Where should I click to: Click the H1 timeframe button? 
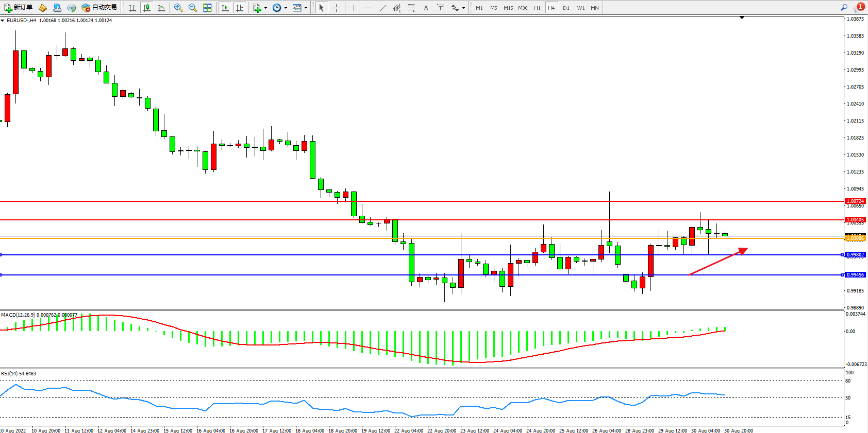point(537,8)
